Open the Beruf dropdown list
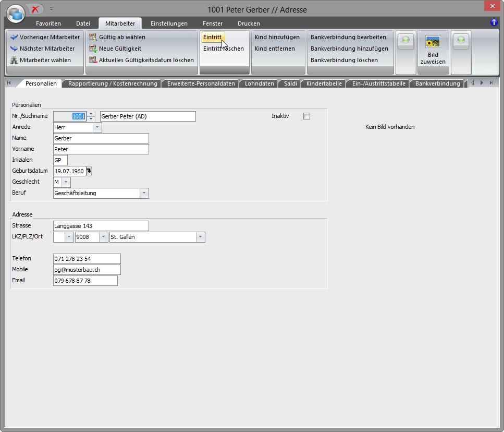Image resolution: width=504 pixels, height=432 pixels. (144, 193)
